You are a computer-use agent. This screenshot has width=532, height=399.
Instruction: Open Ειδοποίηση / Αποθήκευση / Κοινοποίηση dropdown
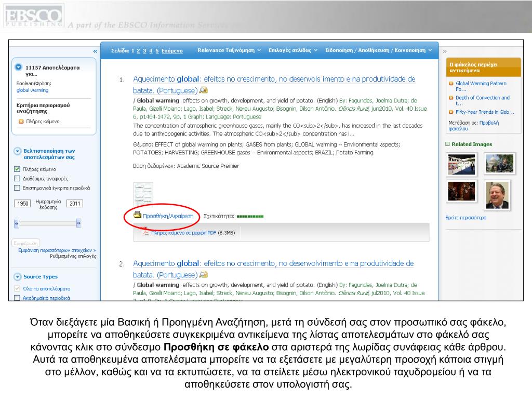pos(378,50)
